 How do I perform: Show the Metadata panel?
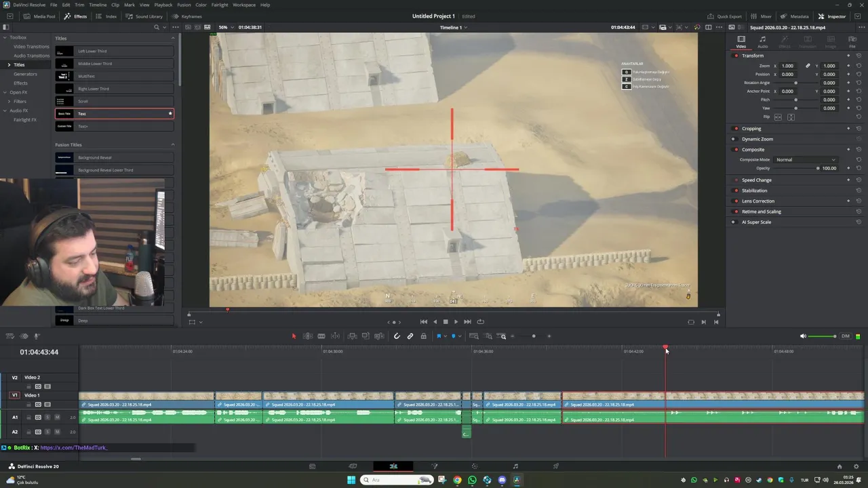(x=795, y=16)
